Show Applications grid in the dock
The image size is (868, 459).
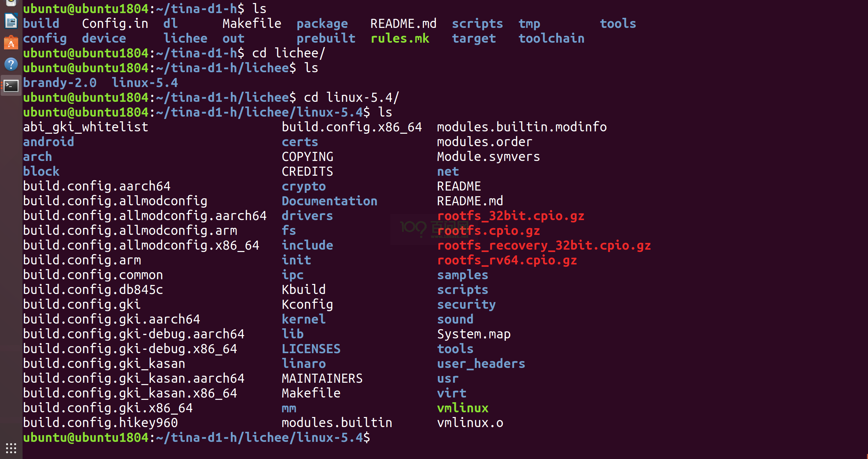(11, 448)
